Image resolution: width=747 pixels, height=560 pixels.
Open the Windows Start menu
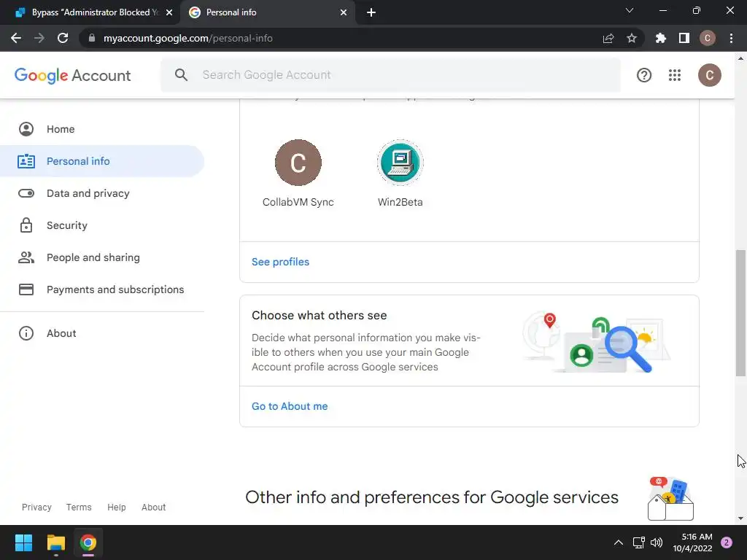[24, 542]
